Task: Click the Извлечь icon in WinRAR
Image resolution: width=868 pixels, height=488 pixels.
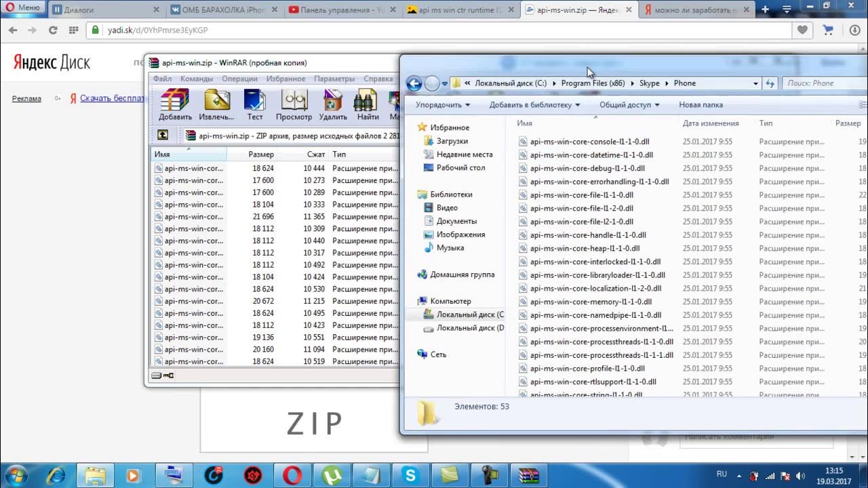Action: (x=217, y=104)
